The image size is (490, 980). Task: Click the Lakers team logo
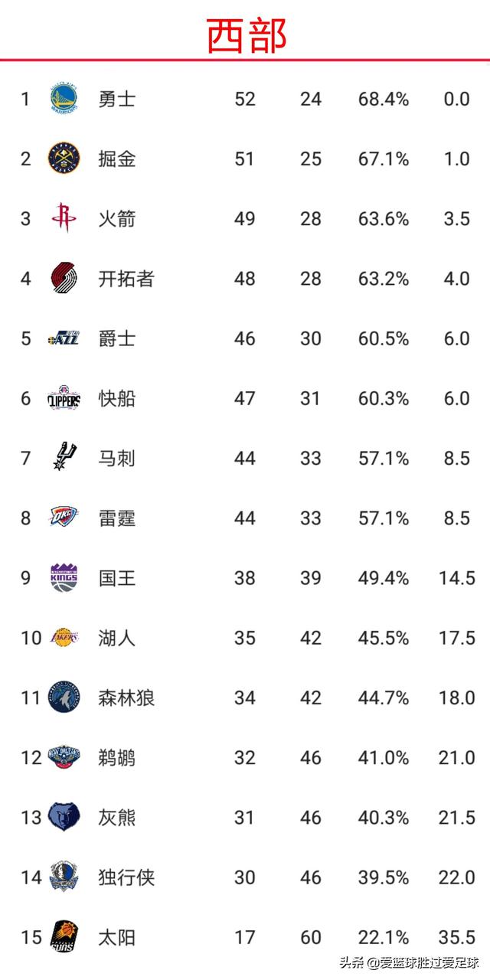64,637
